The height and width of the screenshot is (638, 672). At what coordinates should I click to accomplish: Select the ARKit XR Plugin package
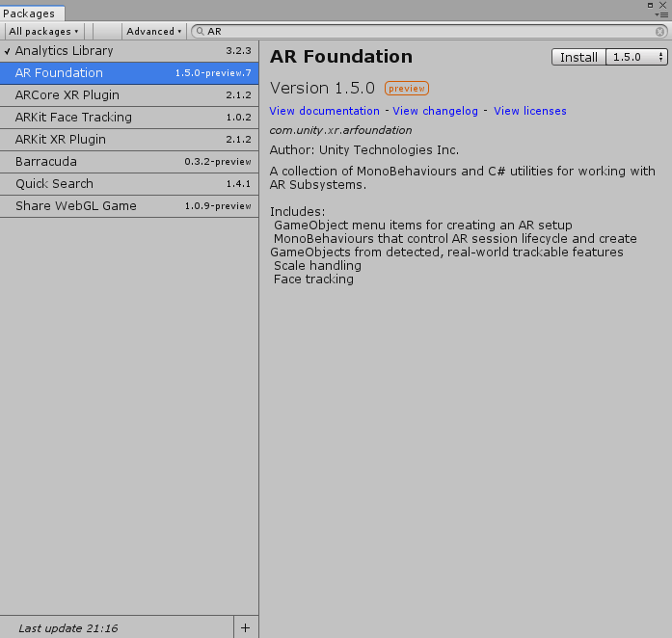pos(129,140)
